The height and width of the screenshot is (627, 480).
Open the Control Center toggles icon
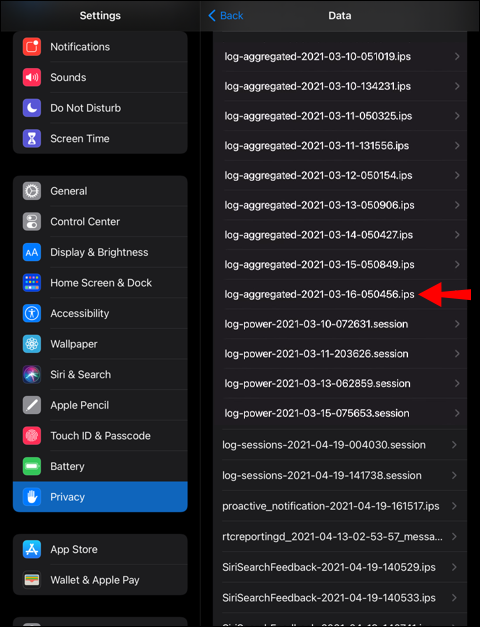coord(32,222)
